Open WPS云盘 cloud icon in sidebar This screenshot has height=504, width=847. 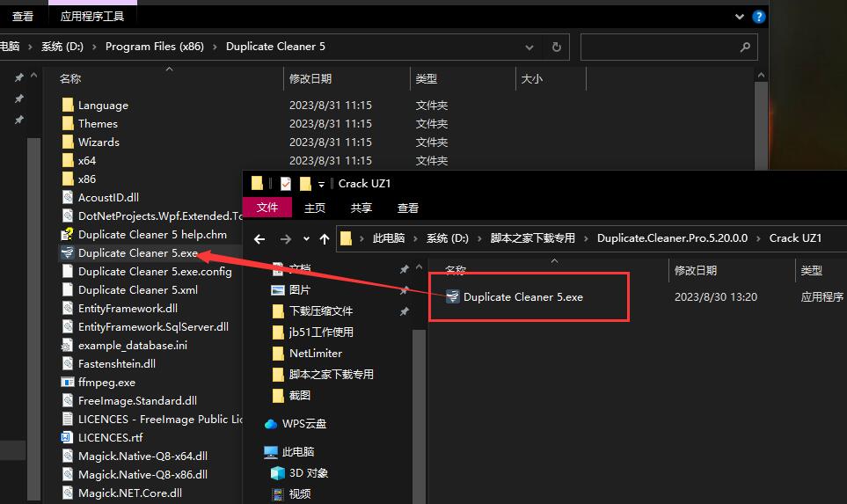coord(271,423)
